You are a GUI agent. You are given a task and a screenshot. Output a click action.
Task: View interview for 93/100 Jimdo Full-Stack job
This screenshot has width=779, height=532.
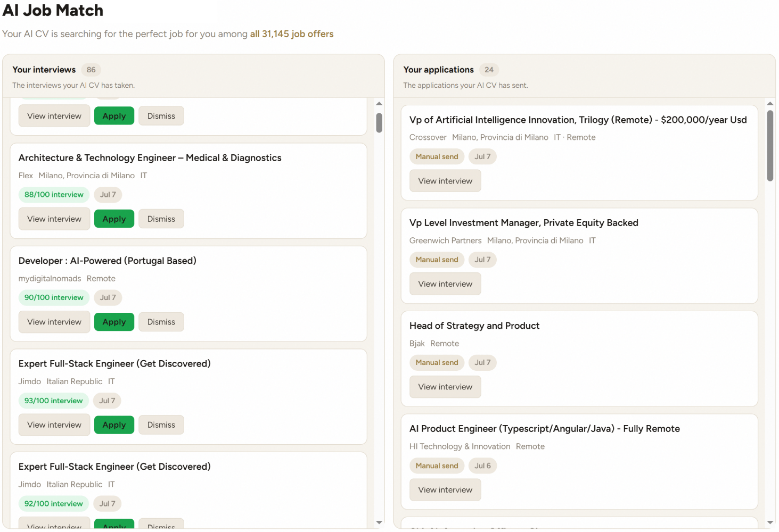[54, 425]
